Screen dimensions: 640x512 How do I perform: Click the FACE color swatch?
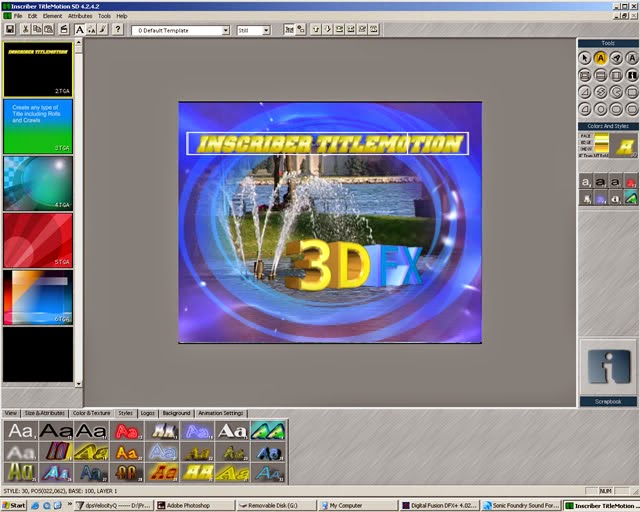pos(602,136)
